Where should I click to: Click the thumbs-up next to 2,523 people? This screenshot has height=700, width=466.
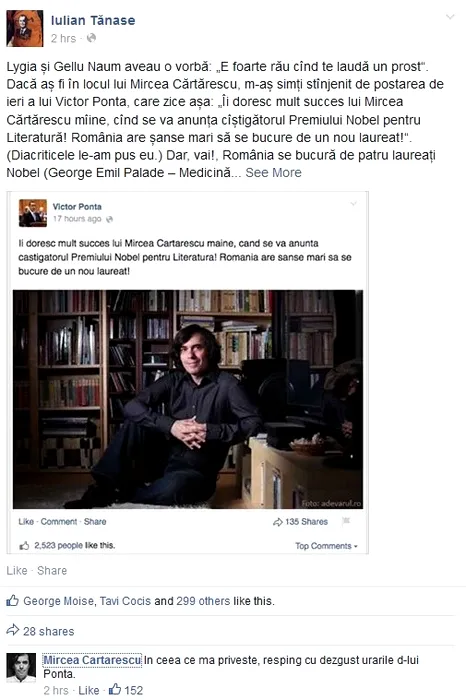(24, 546)
